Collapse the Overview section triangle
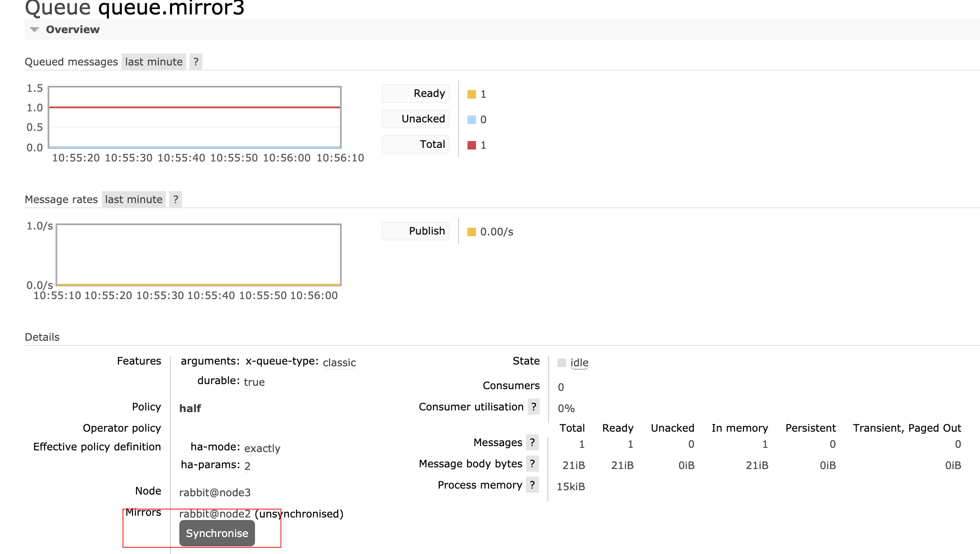 coord(35,29)
